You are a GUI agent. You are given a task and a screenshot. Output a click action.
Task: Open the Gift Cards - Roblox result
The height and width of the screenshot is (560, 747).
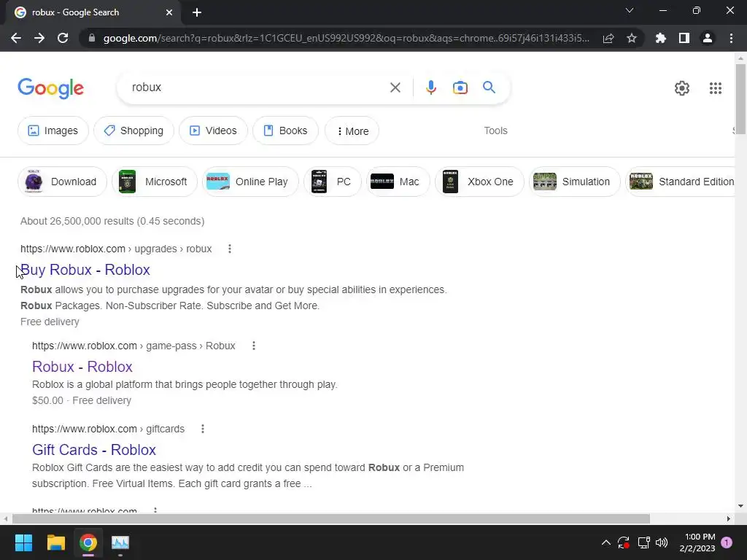point(94,450)
